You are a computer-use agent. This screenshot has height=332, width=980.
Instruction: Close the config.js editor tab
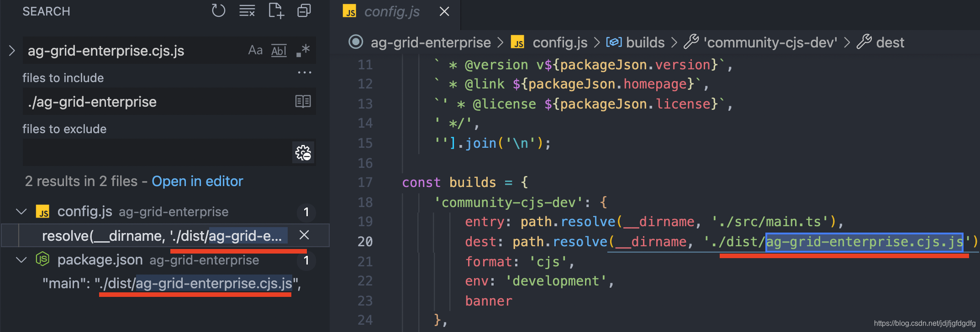click(x=444, y=11)
